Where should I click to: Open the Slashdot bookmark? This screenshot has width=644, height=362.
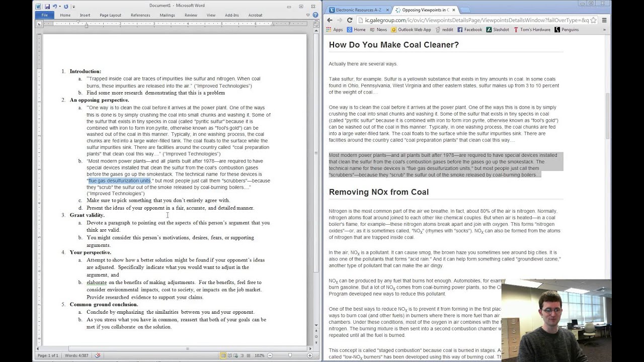click(498, 30)
